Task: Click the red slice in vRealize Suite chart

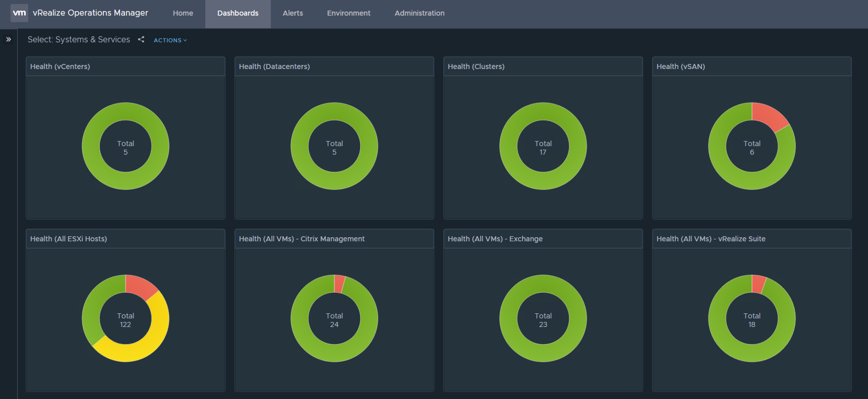Action: 758,284
